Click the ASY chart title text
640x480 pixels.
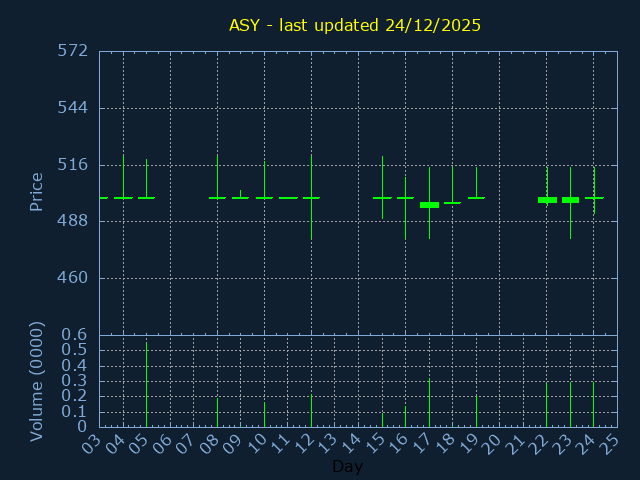(x=355, y=25)
